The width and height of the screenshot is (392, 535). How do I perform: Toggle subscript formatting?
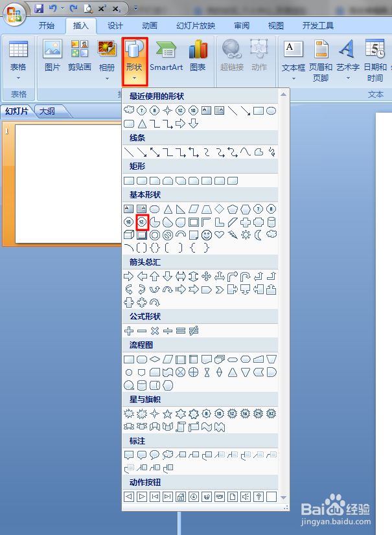117,8
